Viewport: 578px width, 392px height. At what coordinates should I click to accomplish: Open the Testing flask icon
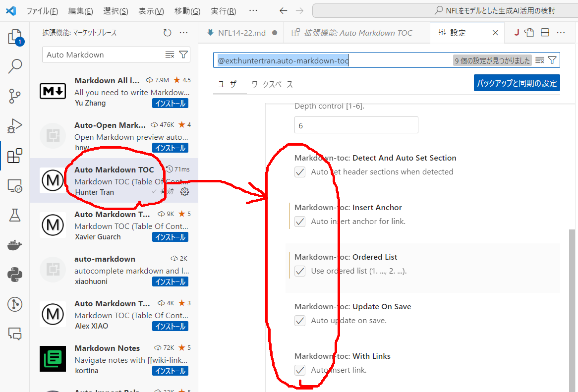(x=15, y=215)
